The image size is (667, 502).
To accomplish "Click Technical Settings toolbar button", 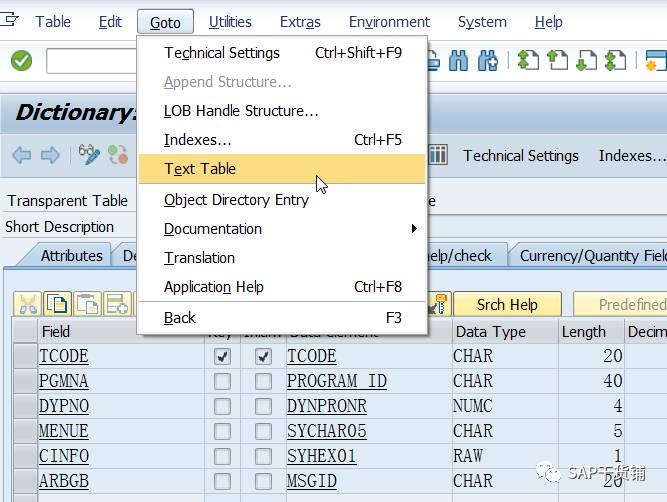I will click(521, 156).
